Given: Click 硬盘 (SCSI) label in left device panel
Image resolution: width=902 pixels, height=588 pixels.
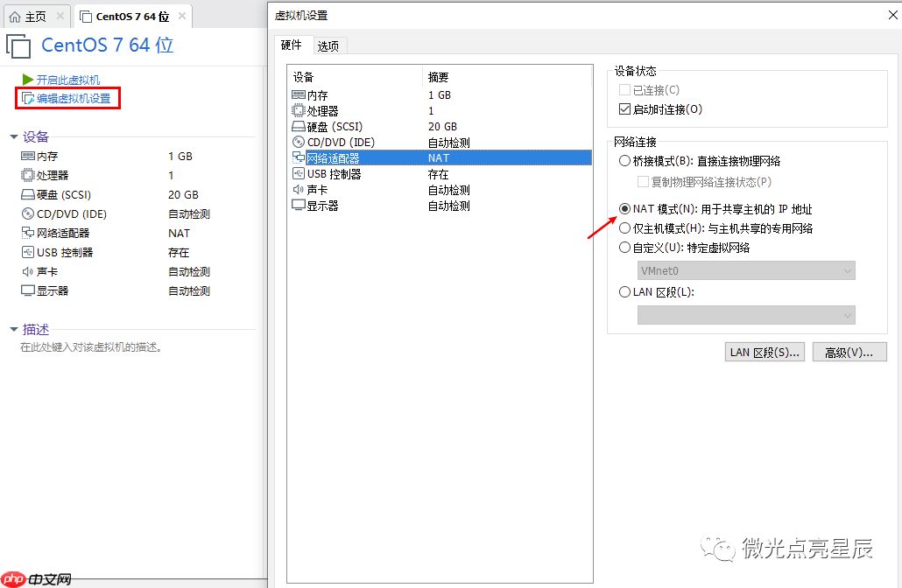Looking at the screenshot, I should (64, 194).
